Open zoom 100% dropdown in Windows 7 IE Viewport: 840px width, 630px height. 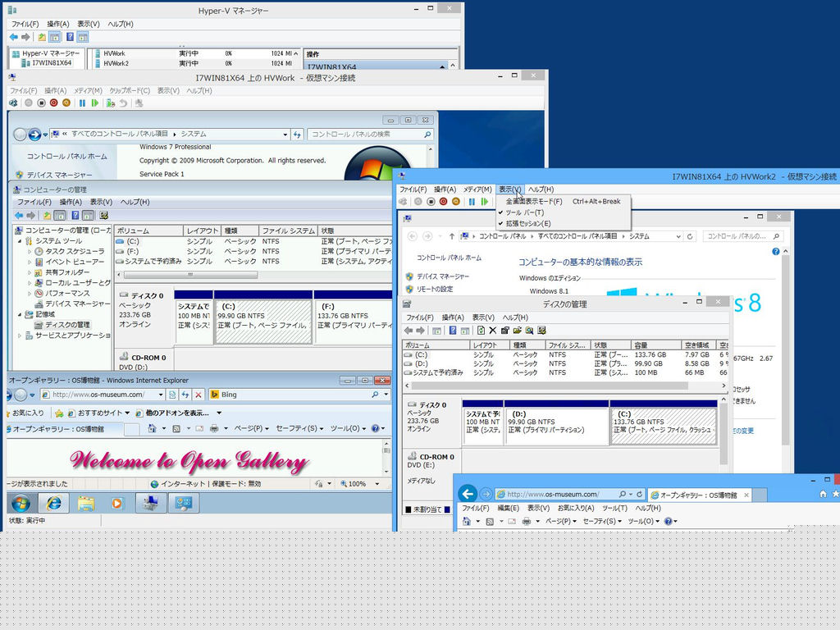click(377, 484)
